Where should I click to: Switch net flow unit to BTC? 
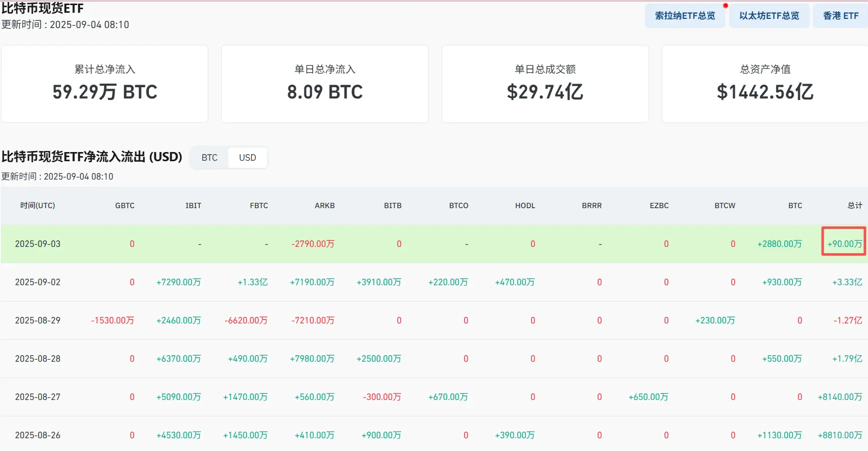pyautogui.click(x=209, y=158)
